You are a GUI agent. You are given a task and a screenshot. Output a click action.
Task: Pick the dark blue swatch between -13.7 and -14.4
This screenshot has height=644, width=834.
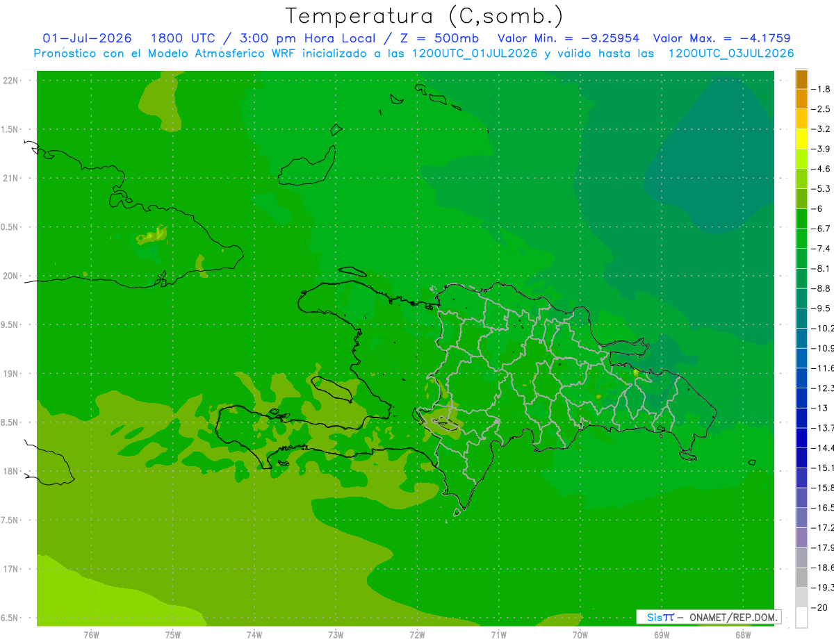click(801, 438)
